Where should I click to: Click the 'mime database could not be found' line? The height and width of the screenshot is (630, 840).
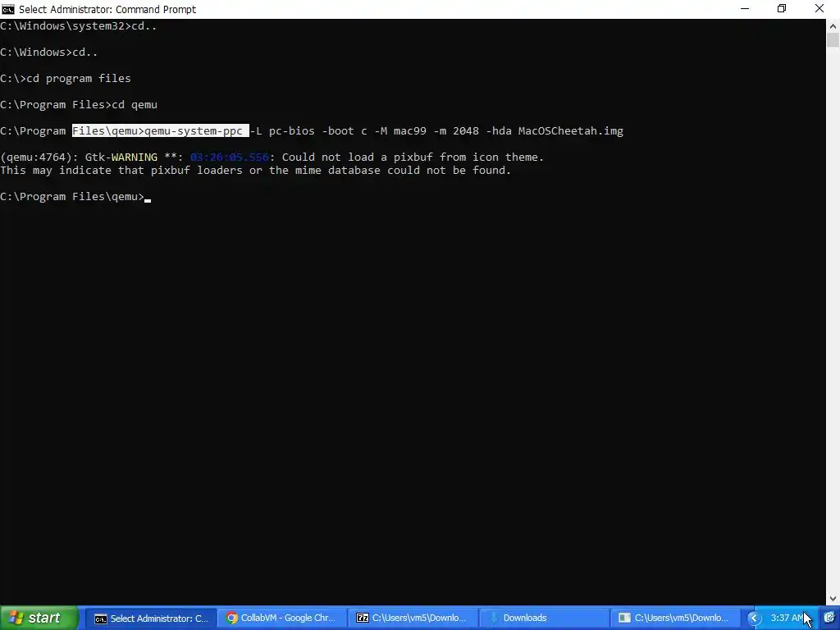(256, 171)
